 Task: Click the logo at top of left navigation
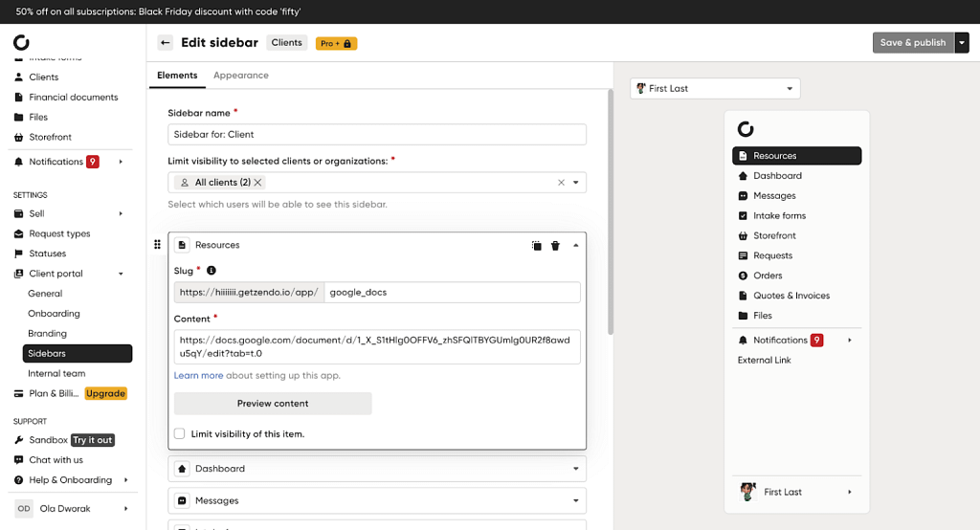click(21, 42)
